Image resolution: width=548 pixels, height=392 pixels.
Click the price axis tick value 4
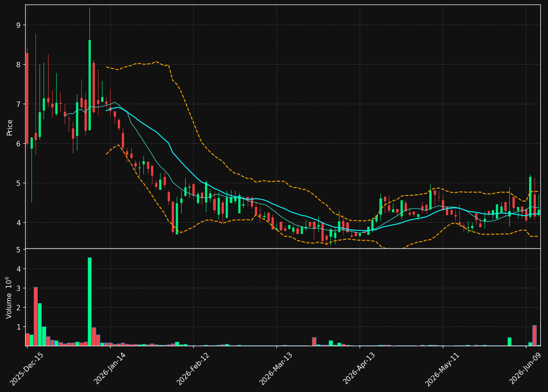click(18, 223)
